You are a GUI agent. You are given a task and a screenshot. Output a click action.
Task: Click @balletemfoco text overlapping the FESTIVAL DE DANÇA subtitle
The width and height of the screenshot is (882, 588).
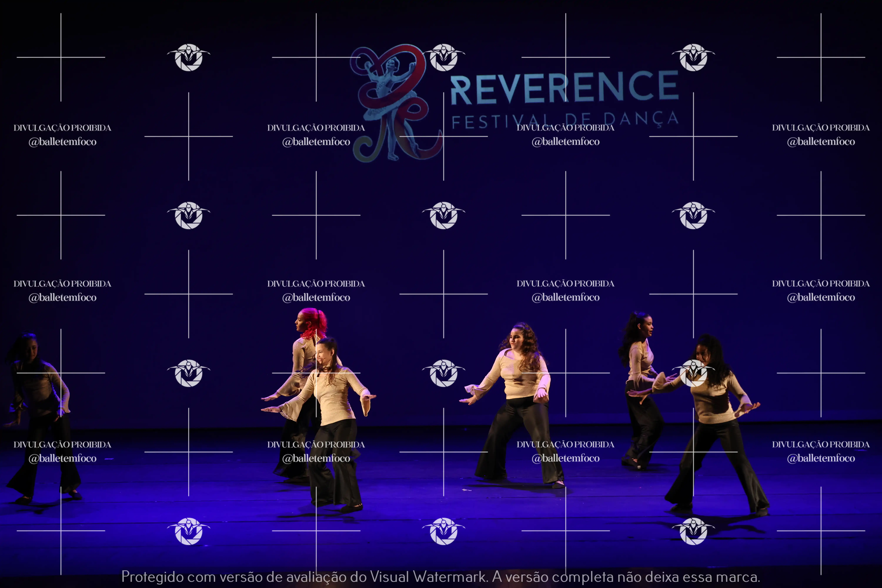(566, 142)
